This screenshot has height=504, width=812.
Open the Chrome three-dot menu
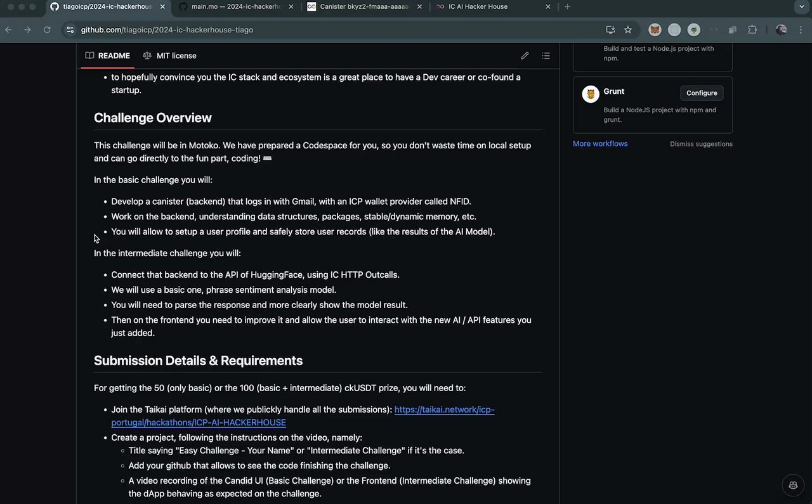tap(801, 30)
